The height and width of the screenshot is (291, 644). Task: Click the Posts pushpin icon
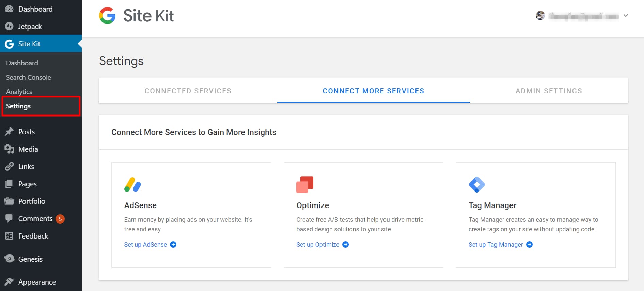(9, 132)
